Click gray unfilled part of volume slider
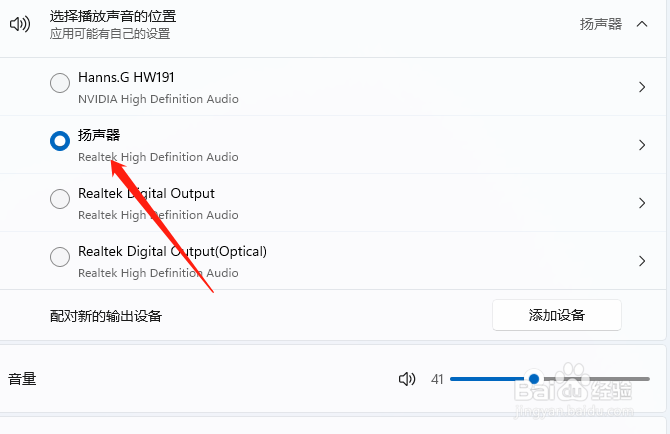 click(x=596, y=379)
